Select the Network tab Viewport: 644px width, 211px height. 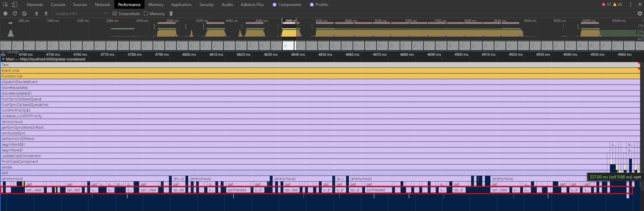[x=103, y=4]
